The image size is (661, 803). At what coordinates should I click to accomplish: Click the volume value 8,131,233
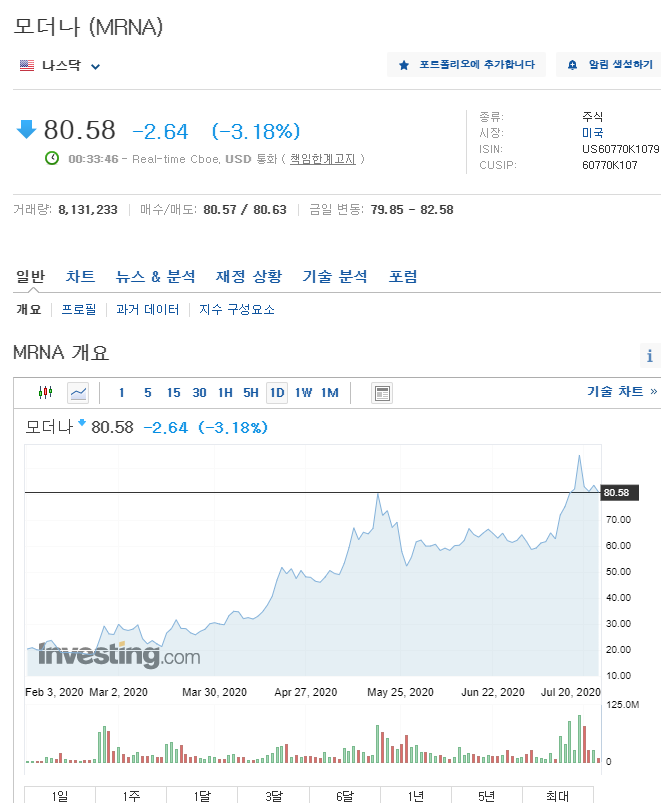(88, 209)
